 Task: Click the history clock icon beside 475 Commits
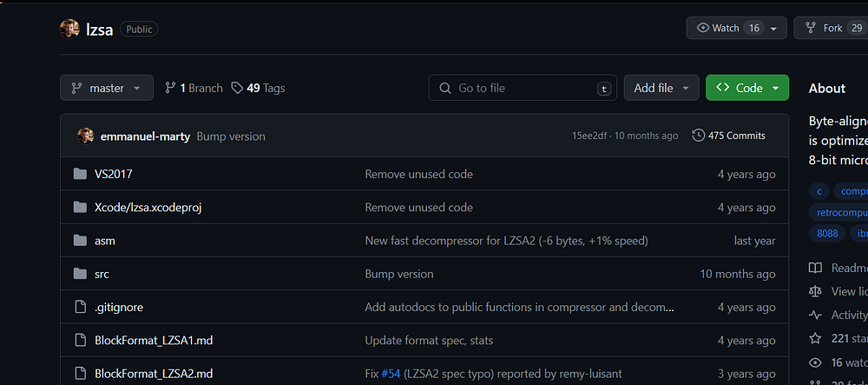(x=698, y=136)
